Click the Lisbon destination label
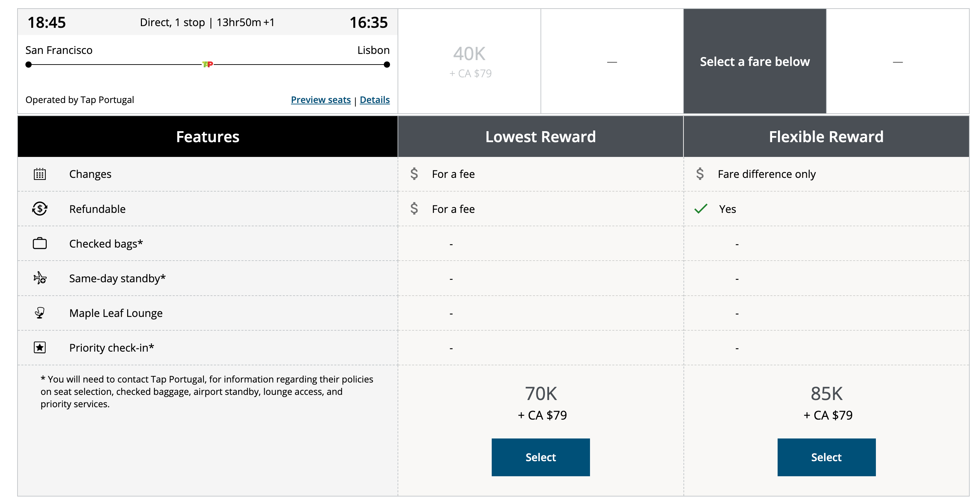The image size is (980, 502). tap(374, 50)
